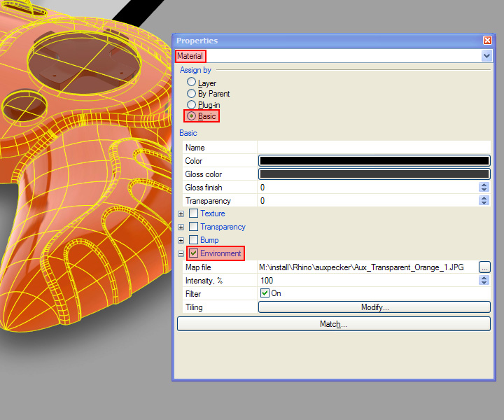This screenshot has height=420, width=504.
Task: Enable the Bump checkbox
Action: click(194, 240)
